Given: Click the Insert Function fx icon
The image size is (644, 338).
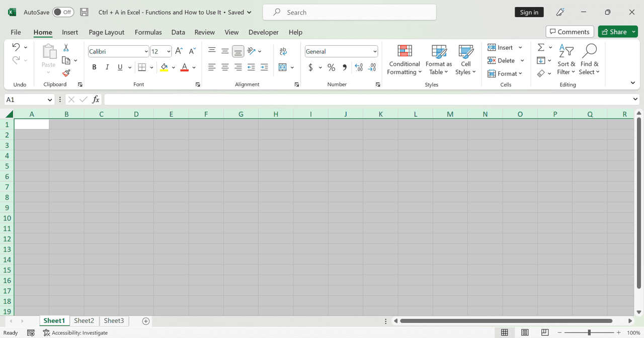Looking at the screenshot, I should pos(96,100).
